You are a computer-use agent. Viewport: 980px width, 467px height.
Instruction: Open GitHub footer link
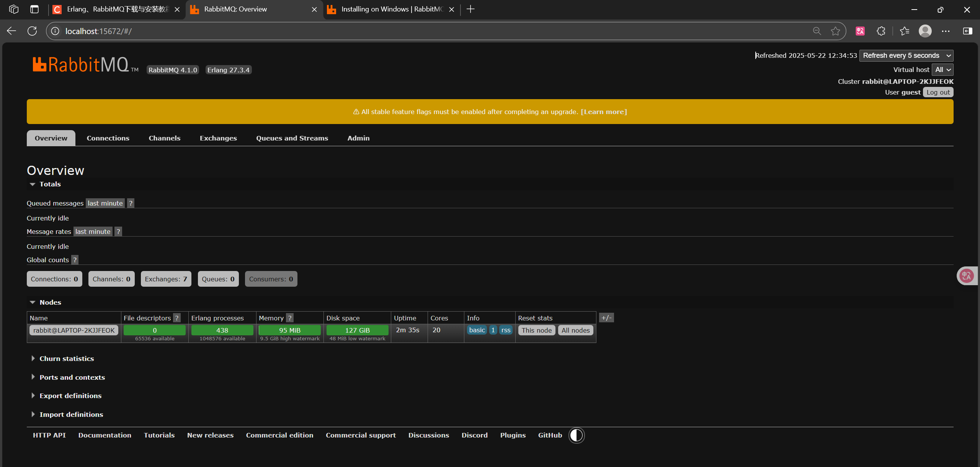550,435
